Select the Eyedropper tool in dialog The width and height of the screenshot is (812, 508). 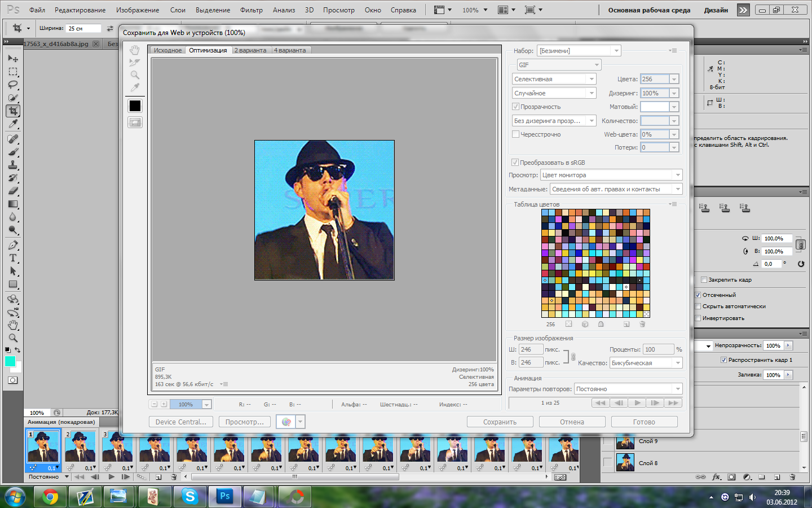pyautogui.click(x=135, y=87)
